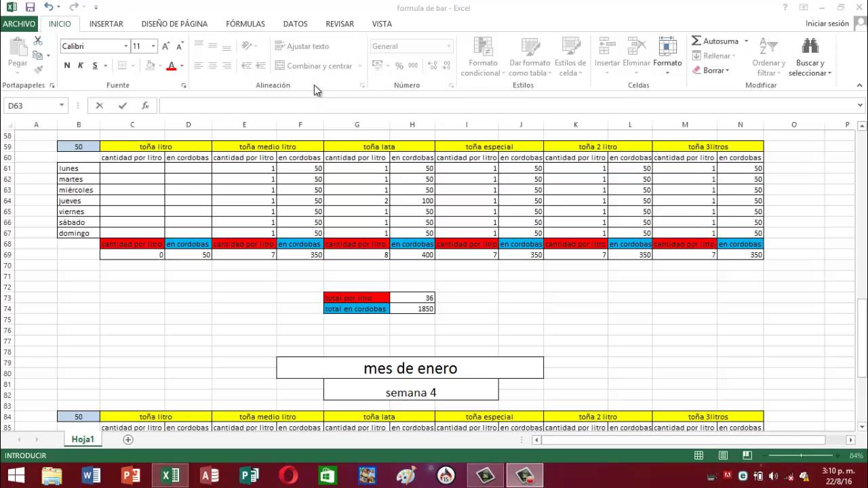The height and width of the screenshot is (488, 868).
Task: Open the DISEÑO DE PÁGINA tab
Action: [x=174, y=24]
